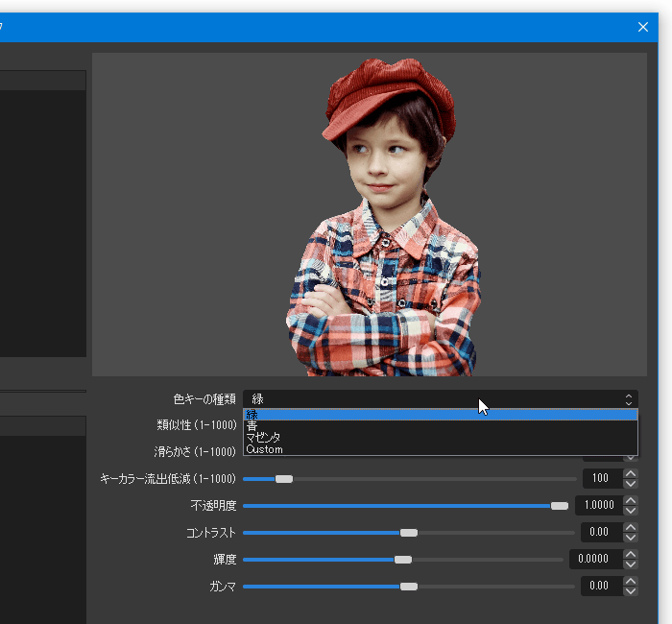Decrease キーカラー流出低減 value with down arrow

click(x=631, y=484)
